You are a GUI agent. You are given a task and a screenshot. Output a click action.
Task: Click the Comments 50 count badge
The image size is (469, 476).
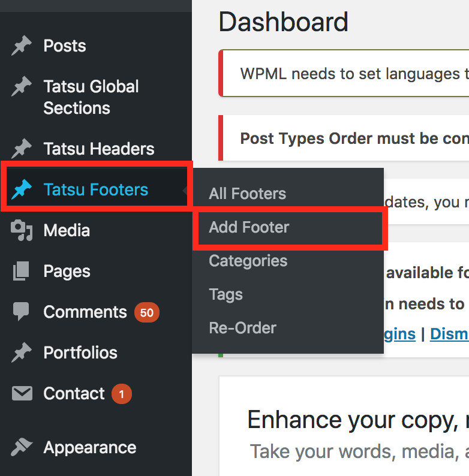click(147, 312)
